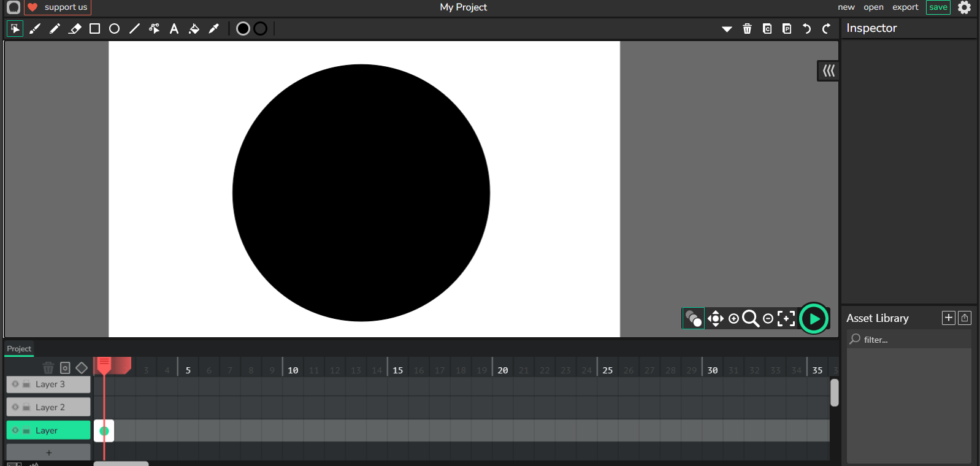This screenshot has width=980, height=466.
Task: Expand the toolbar options dropdown arrow
Action: [727, 29]
